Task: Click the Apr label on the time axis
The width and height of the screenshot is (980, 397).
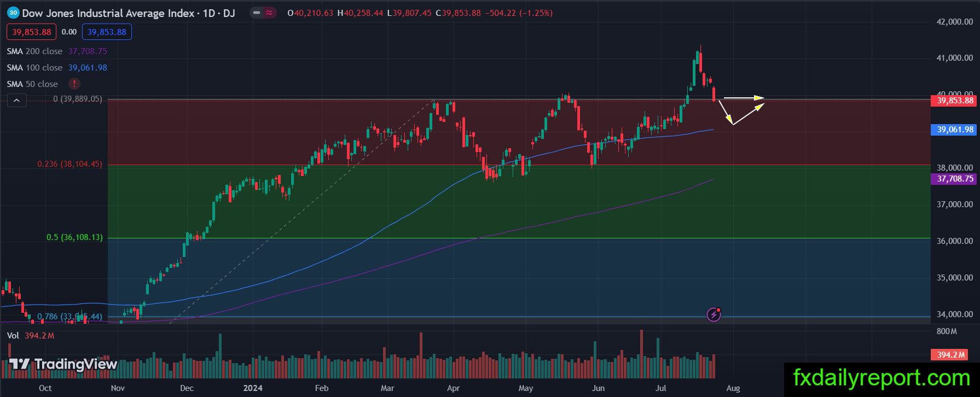Action: click(x=453, y=388)
